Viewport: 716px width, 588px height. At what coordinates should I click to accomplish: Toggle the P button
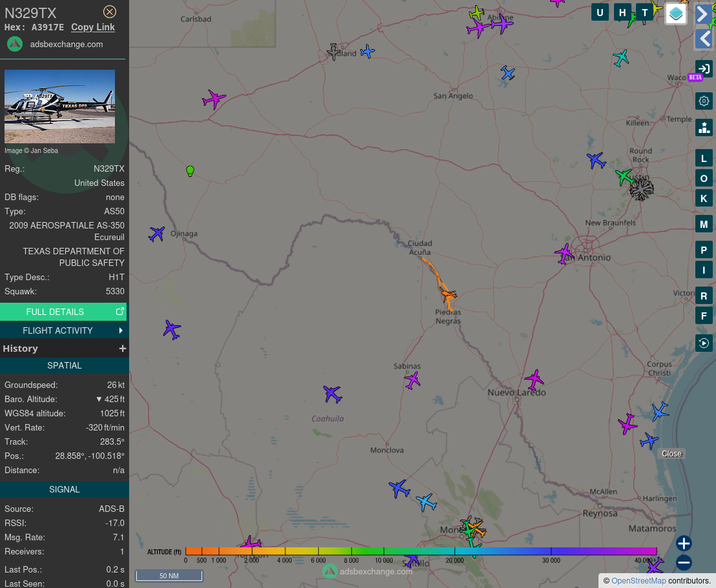coord(704,250)
